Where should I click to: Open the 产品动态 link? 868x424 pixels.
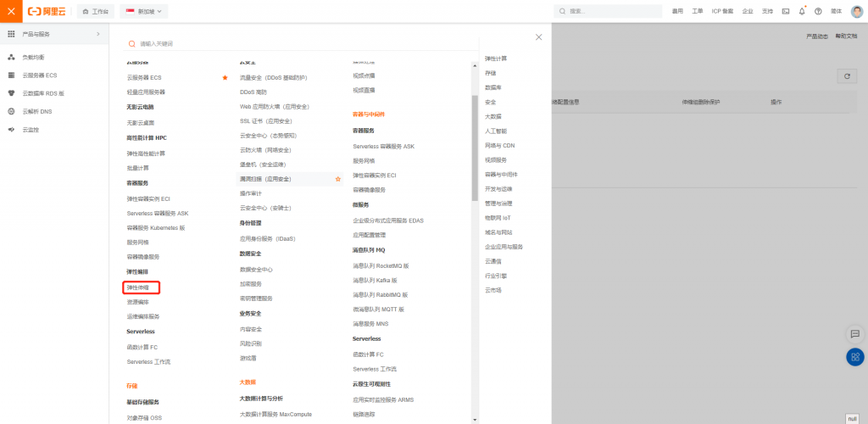[x=817, y=36]
